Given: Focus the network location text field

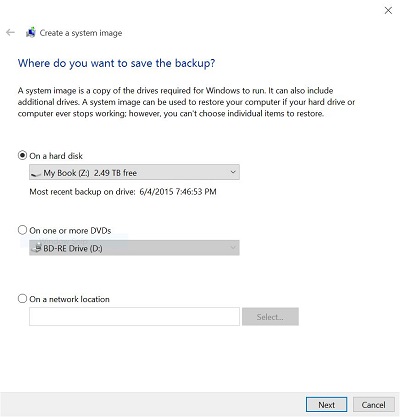Looking at the screenshot, I should (134, 317).
